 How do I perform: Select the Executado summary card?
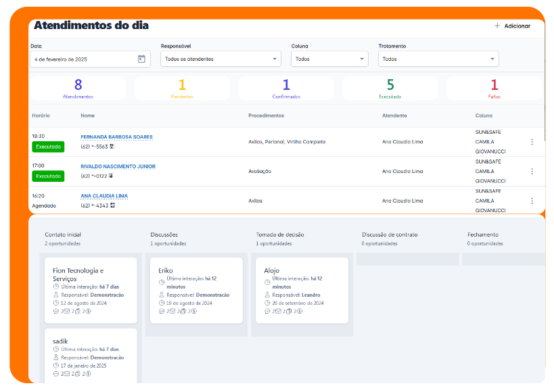(x=390, y=89)
